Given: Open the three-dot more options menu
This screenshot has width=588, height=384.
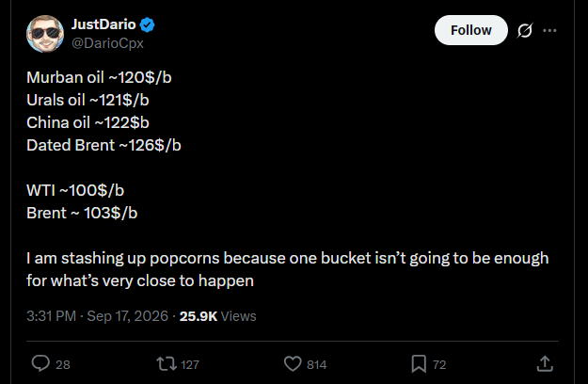Looking at the screenshot, I should click(x=549, y=30).
